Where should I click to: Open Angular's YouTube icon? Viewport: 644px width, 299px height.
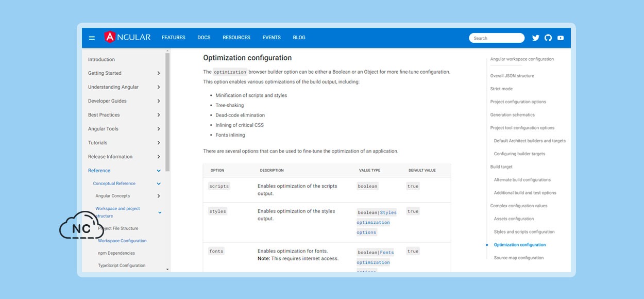point(561,38)
